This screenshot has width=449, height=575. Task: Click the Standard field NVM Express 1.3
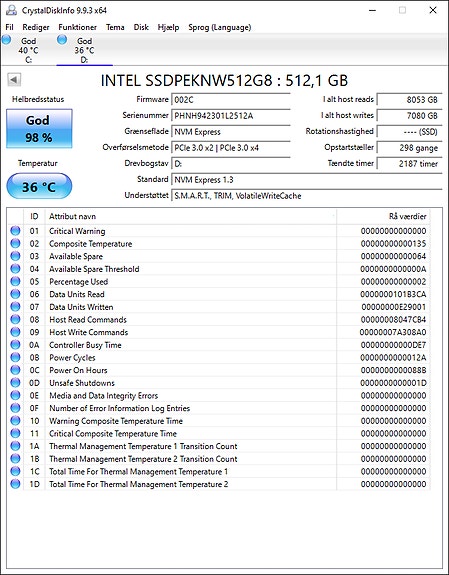click(x=307, y=180)
